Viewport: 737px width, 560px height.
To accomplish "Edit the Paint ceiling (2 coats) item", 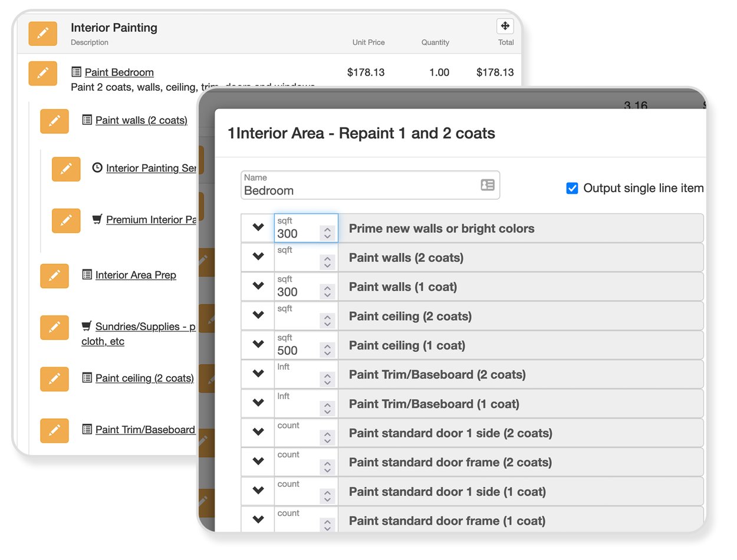I will coord(54,379).
